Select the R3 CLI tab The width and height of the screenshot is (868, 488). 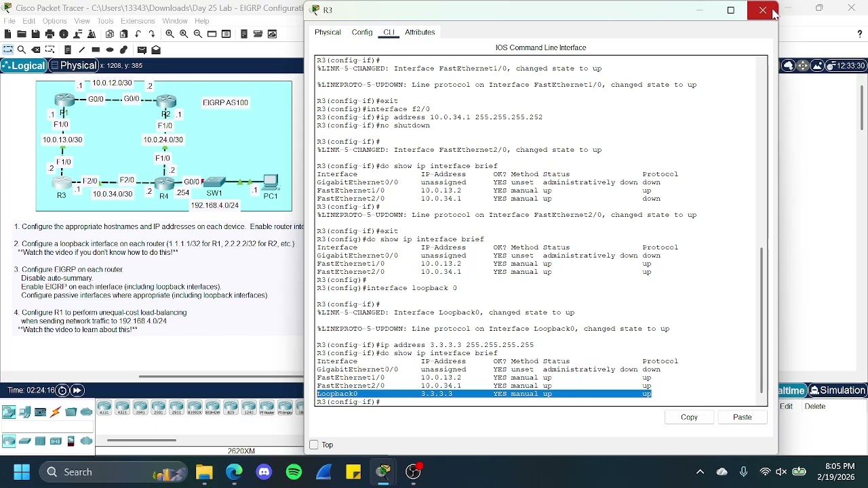(x=389, y=32)
